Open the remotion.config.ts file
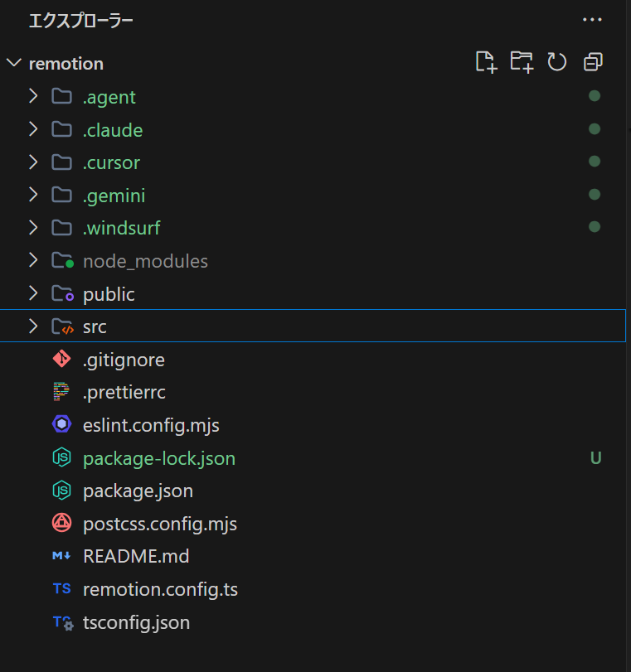This screenshot has width=631, height=672. point(160,589)
